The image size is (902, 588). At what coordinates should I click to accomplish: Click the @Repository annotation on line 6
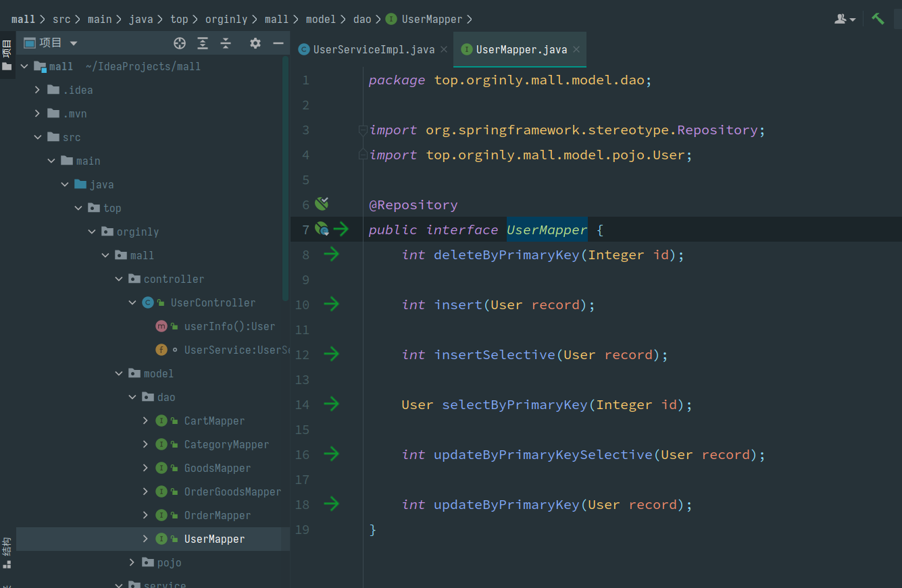click(413, 205)
